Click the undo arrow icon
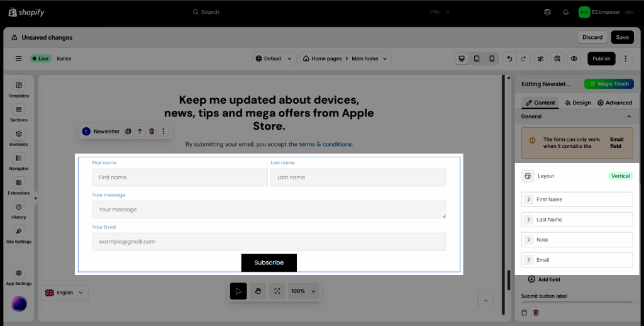Screen dimensions: 644x326 pos(509,59)
